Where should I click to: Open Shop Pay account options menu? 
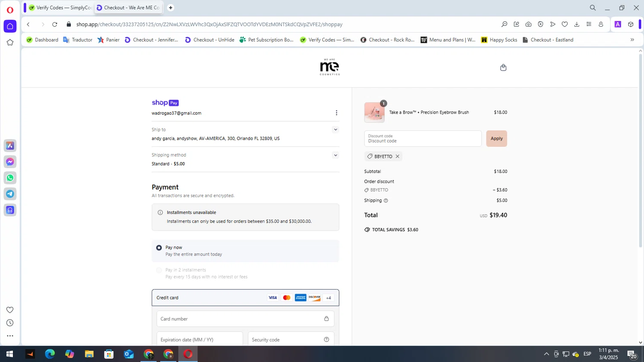[x=336, y=113]
